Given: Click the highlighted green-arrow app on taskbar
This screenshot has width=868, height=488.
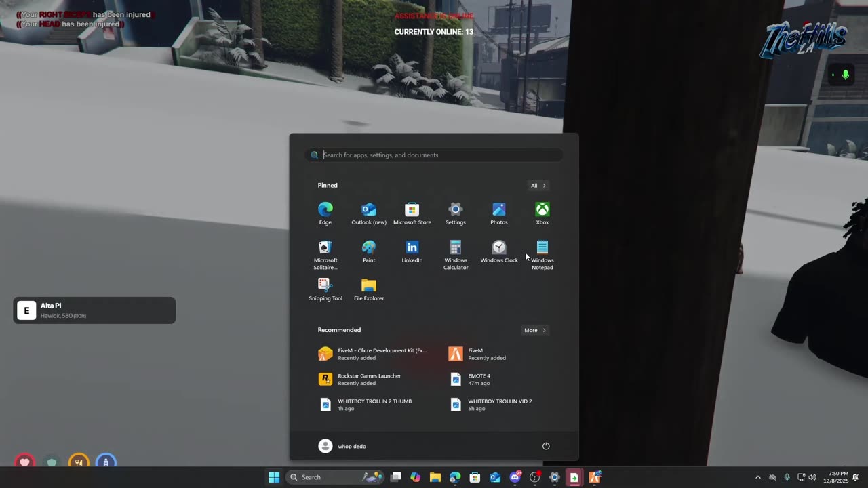Looking at the screenshot, I should click(x=574, y=477).
